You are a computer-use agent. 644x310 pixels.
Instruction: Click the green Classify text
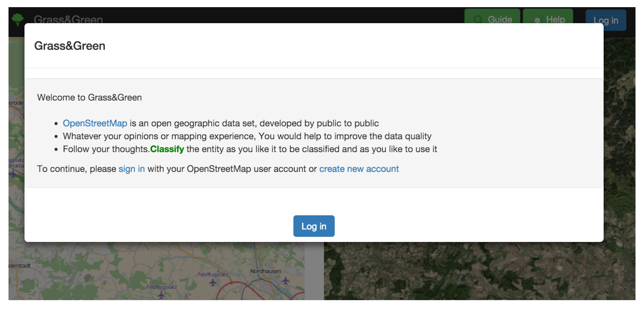tap(167, 149)
